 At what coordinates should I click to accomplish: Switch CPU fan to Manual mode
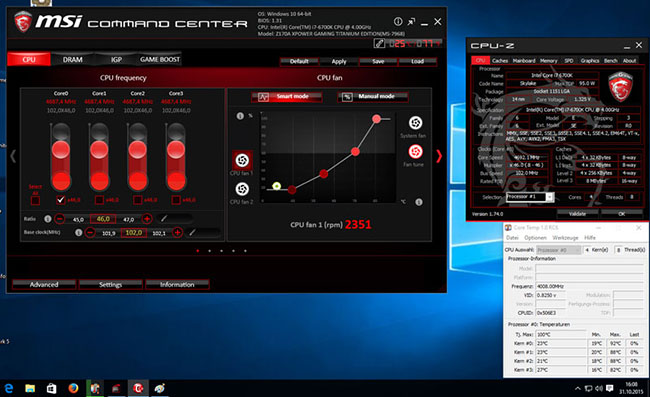click(372, 97)
